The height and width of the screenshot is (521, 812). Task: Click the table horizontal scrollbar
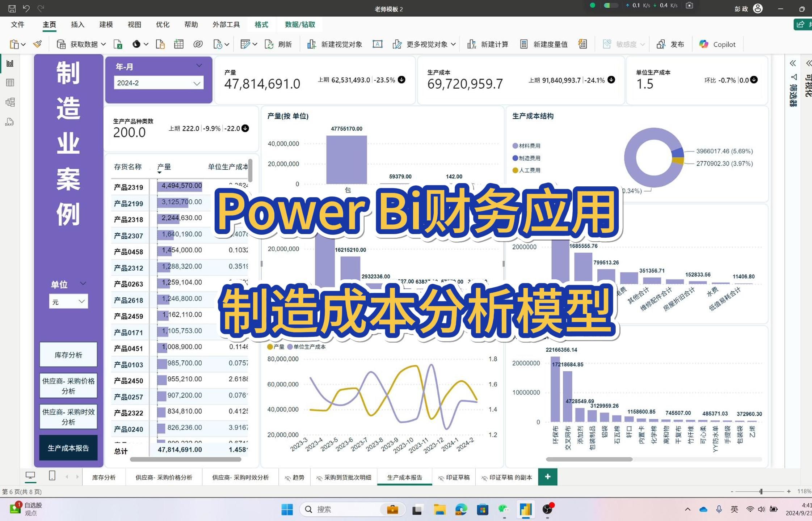(x=185, y=459)
